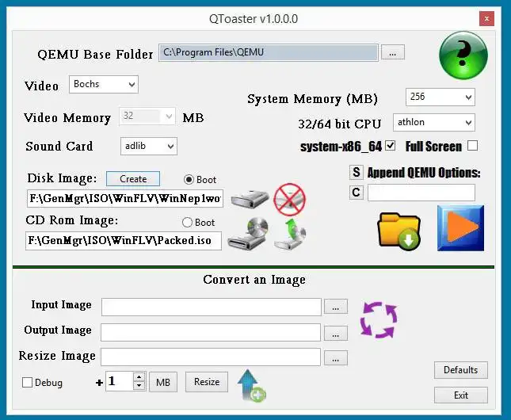Open the yellow folder download icon

(399, 232)
